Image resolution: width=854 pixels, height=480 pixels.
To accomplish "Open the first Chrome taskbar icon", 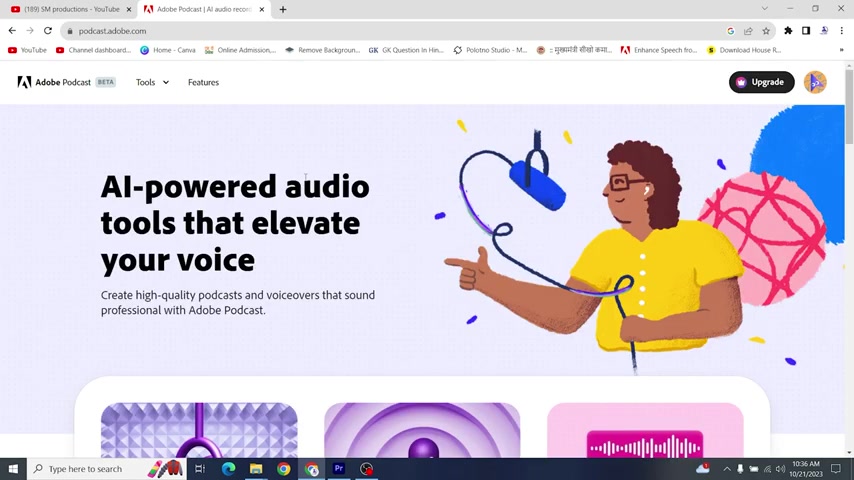I will click(x=284, y=469).
